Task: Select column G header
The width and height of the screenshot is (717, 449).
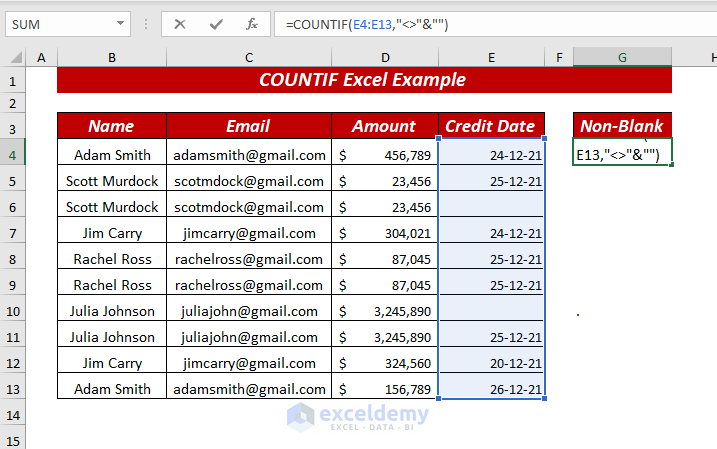Action: [622, 58]
